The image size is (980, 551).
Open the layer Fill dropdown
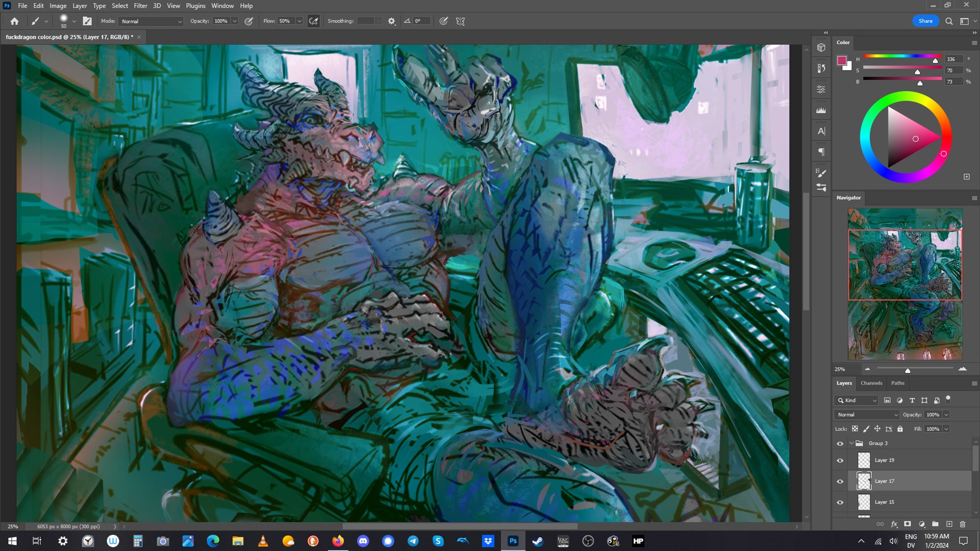(x=946, y=429)
